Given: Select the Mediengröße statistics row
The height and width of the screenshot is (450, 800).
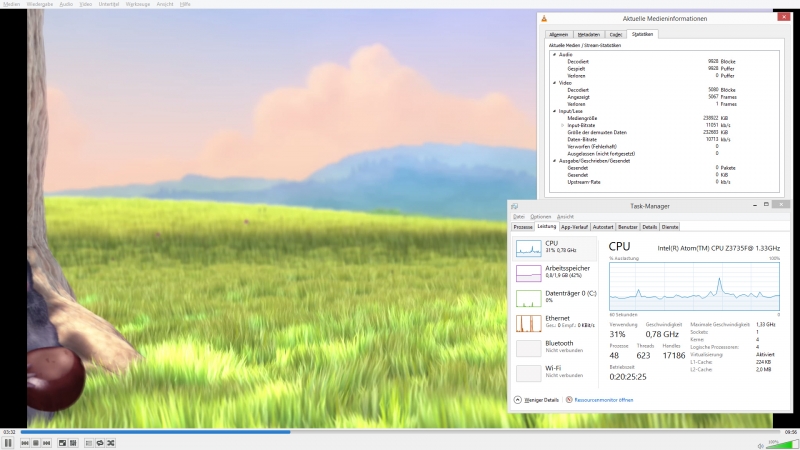Looking at the screenshot, I should [662, 118].
